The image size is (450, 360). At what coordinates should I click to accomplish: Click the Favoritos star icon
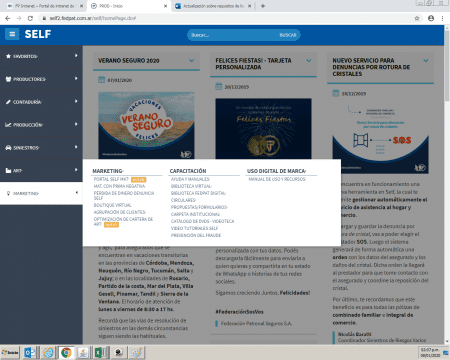[x=8, y=56]
